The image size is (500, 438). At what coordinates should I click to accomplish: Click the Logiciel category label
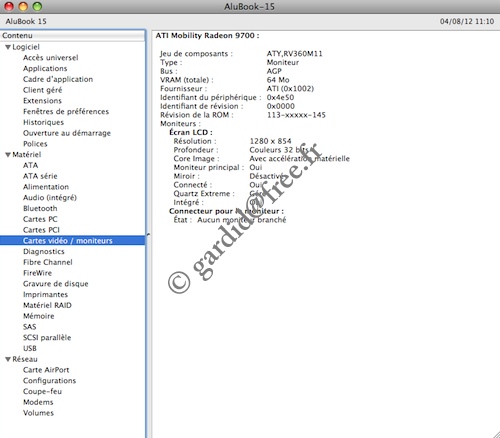pyautogui.click(x=26, y=47)
